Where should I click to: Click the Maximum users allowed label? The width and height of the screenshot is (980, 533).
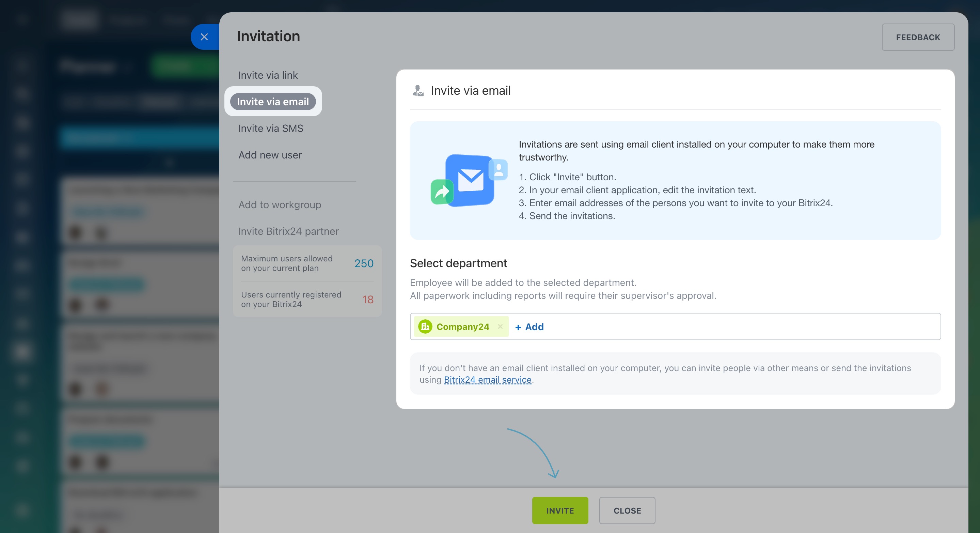coord(286,263)
